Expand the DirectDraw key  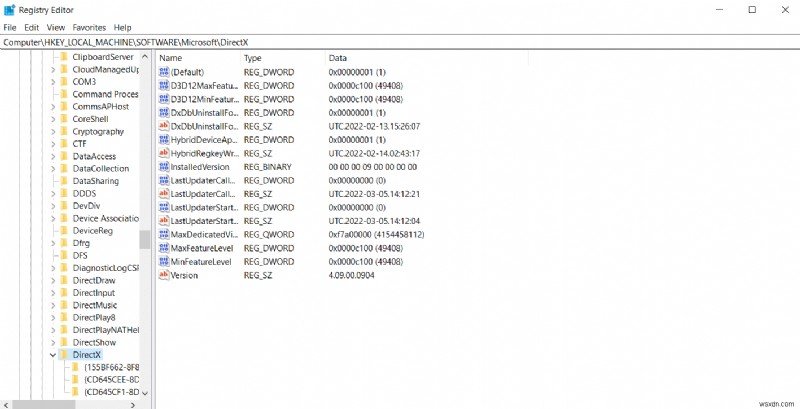(x=53, y=280)
